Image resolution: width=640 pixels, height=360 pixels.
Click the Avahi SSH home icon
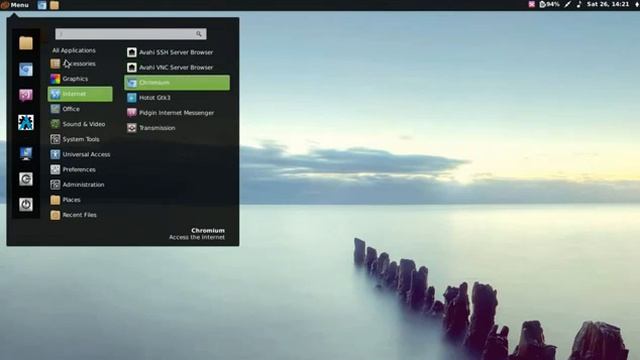(x=131, y=52)
